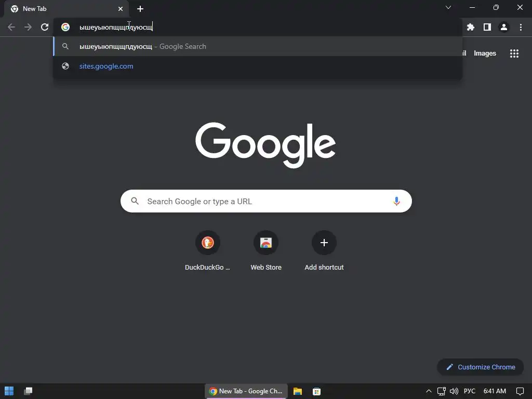Click the Google icon in the address bar

(x=65, y=27)
